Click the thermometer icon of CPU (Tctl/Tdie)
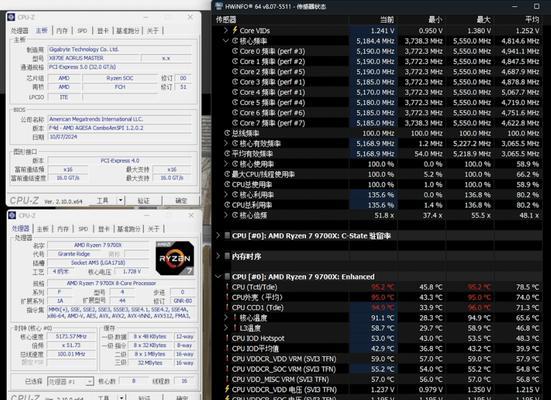This screenshot has height=400, width=551. pos(227,287)
